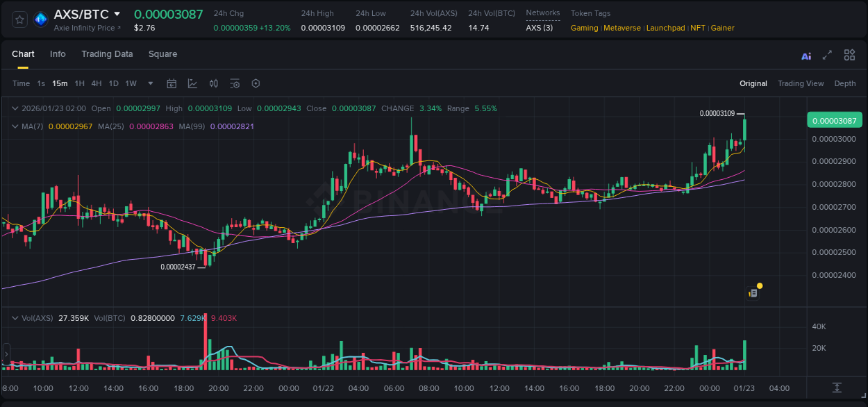
Task: Add AXS/BTC to favorites via star icon
Action: coord(19,19)
